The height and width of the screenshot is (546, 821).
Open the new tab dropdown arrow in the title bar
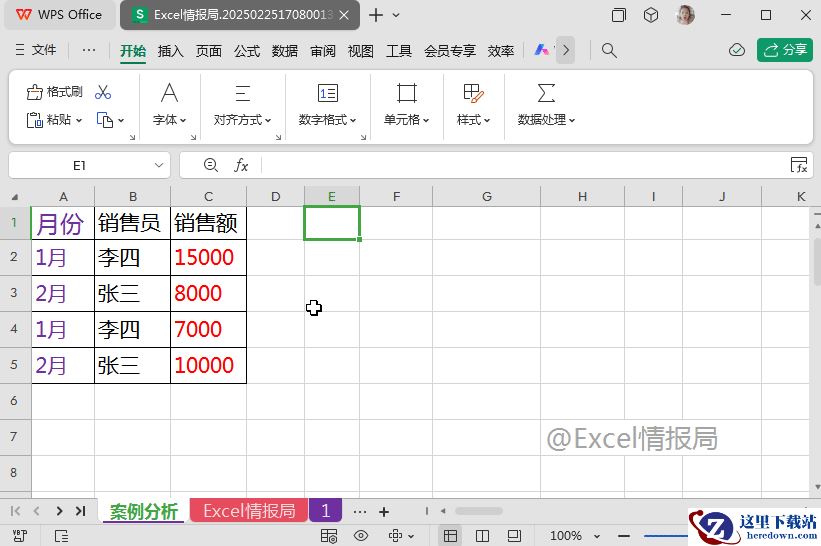396,15
